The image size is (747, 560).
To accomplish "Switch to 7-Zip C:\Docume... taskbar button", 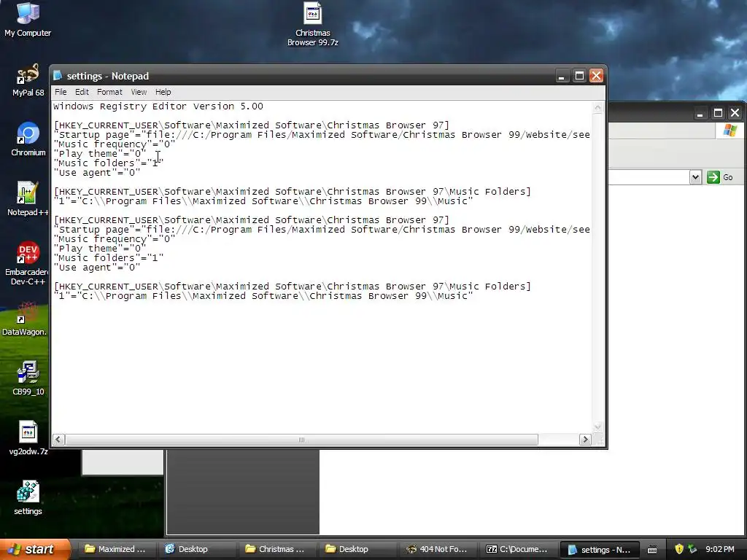I will [x=517, y=549].
